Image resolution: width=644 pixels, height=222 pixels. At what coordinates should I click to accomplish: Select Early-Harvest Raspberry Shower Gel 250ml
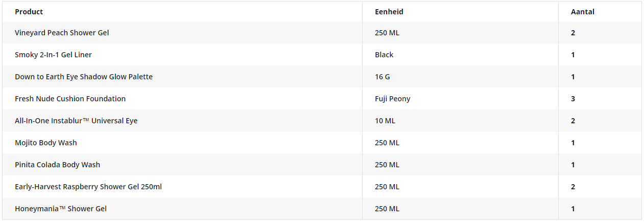point(88,187)
